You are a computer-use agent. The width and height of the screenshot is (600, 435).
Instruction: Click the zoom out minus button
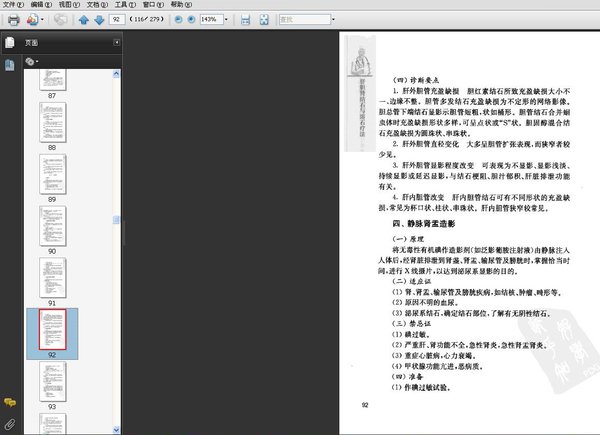tap(177, 19)
